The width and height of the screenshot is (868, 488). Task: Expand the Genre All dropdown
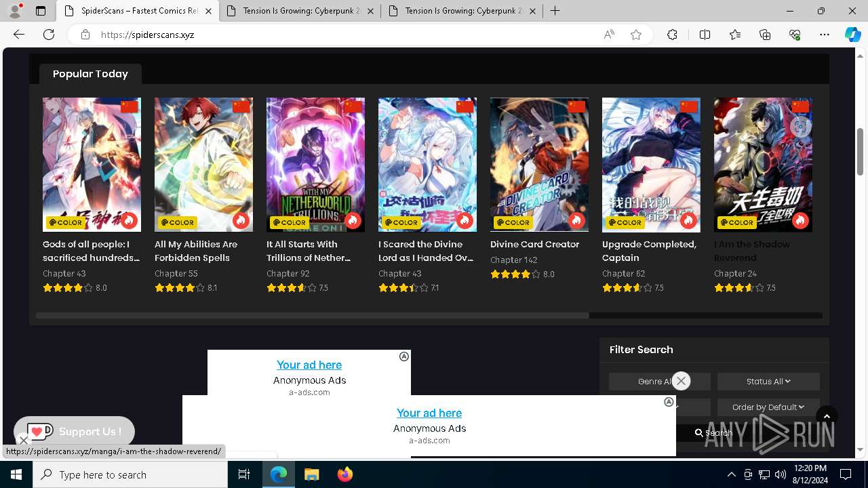[659, 382]
